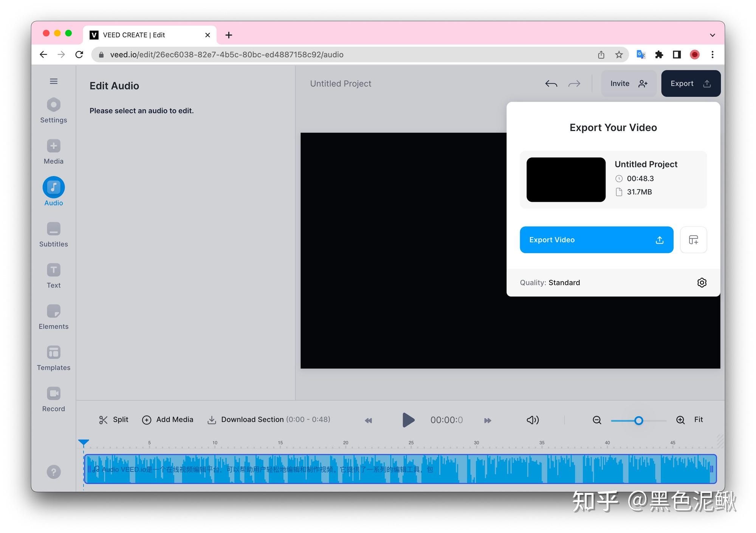Viewport: 756px width, 533px height.
Task: Toggle the hamburger menu at top left
Action: (x=53, y=81)
